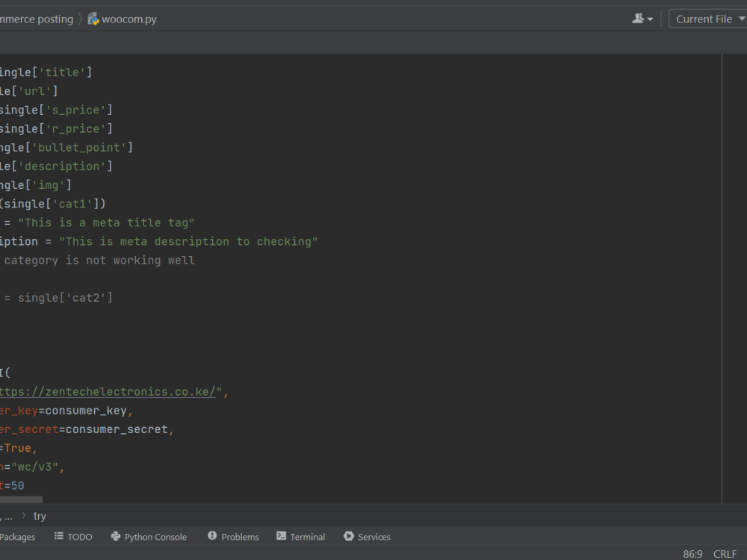The width and height of the screenshot is (747, 560).
Task: Click the 'description' string in code
Action: coord(61,167)
